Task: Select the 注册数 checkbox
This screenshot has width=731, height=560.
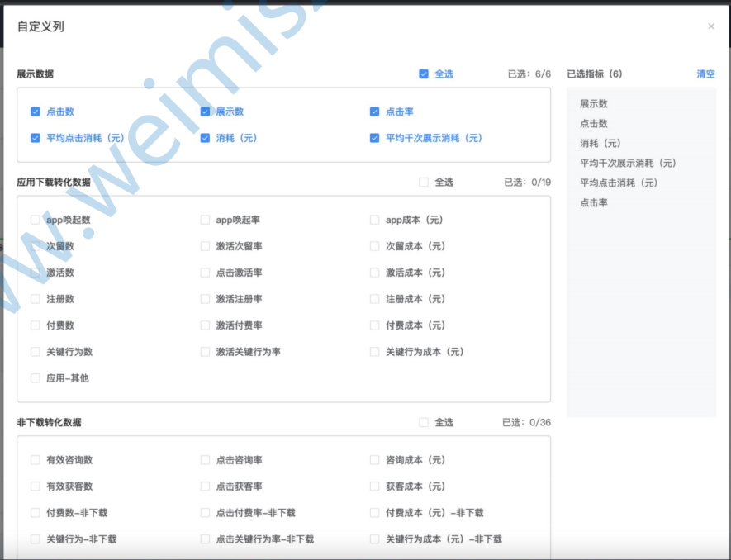Action: (36, 299)
